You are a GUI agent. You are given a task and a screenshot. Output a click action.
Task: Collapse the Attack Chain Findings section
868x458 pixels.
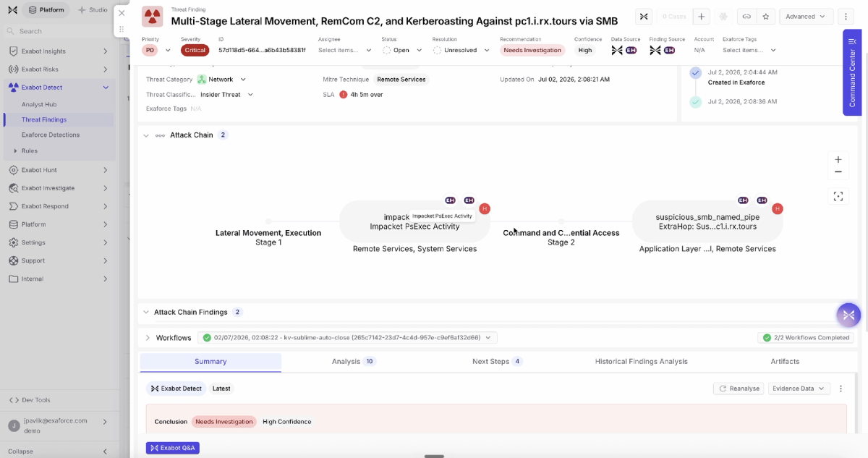tap(146, 313)
